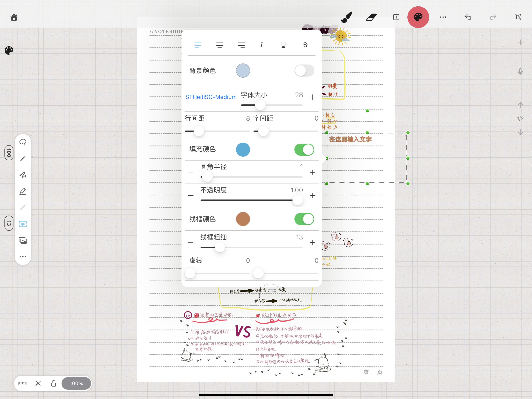Choose the lasso selection tool
Viewport: 532px width, 399px height.
(23, 142)
